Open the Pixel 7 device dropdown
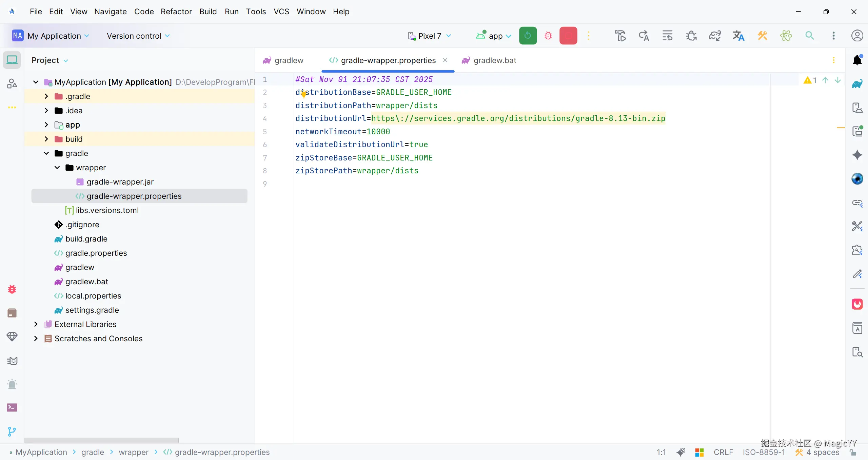This screenshot has width=868, height=460. tap(430, 36)
